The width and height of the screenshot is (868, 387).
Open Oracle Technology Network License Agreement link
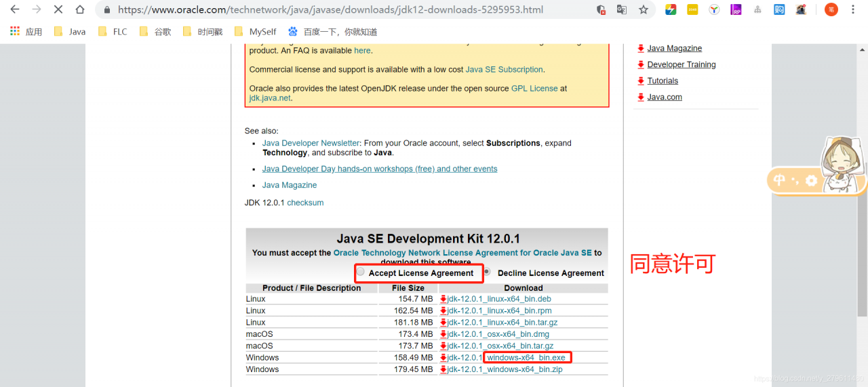(x=463, y=253)
